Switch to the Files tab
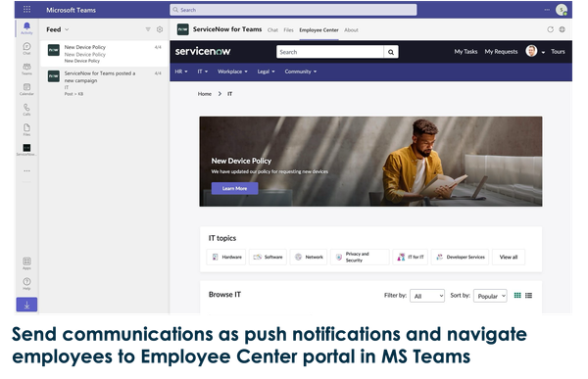 click(288, 30)
